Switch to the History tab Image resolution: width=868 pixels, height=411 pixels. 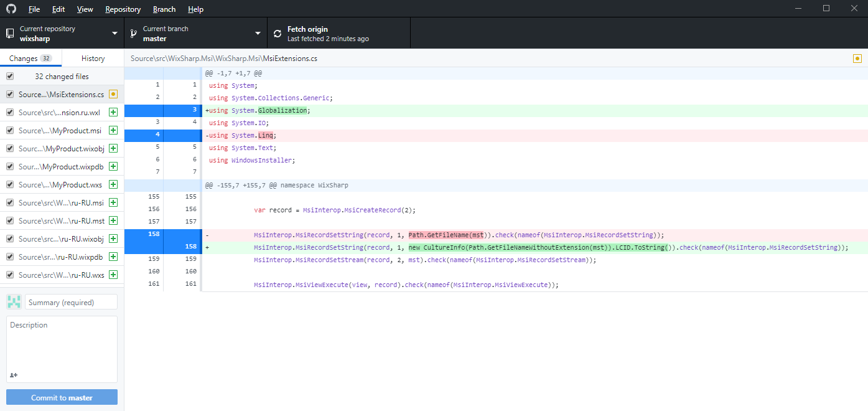click(x=93, y=59)
